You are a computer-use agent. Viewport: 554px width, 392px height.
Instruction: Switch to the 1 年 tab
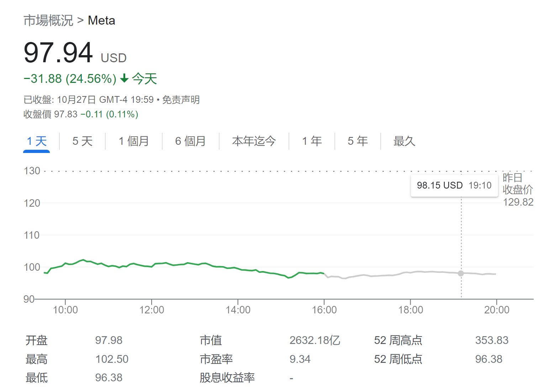pos(312,141)
